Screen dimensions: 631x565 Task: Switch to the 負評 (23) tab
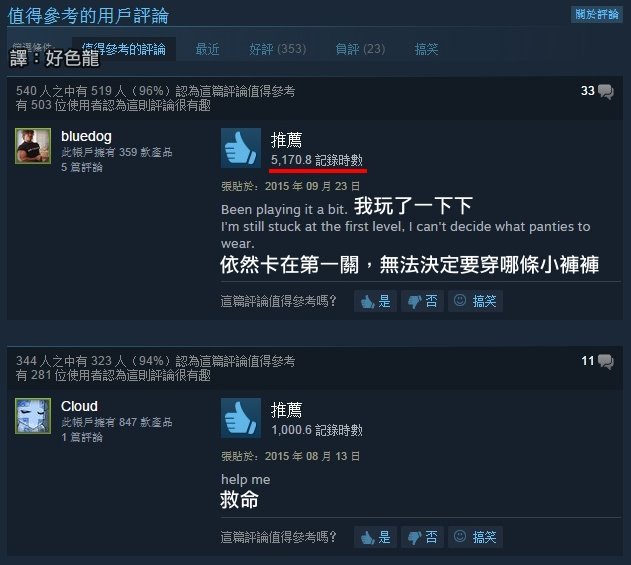360,49
